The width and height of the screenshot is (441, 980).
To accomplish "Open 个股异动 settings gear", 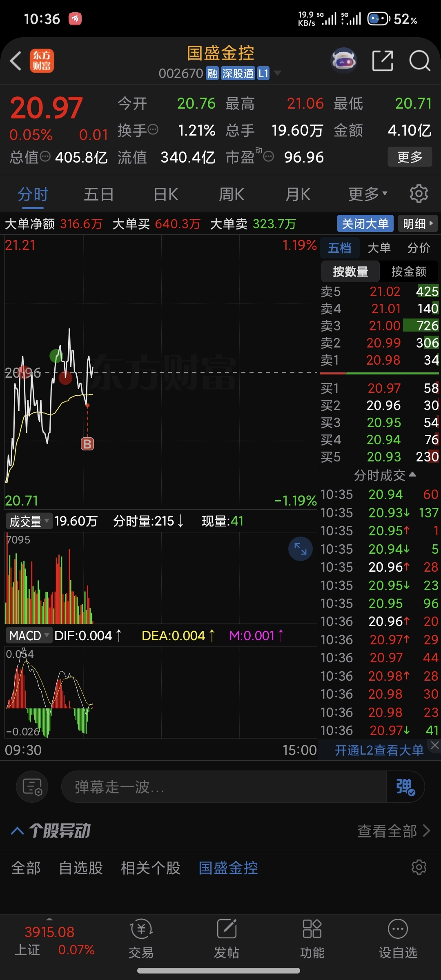I will (x=419, y=867).
